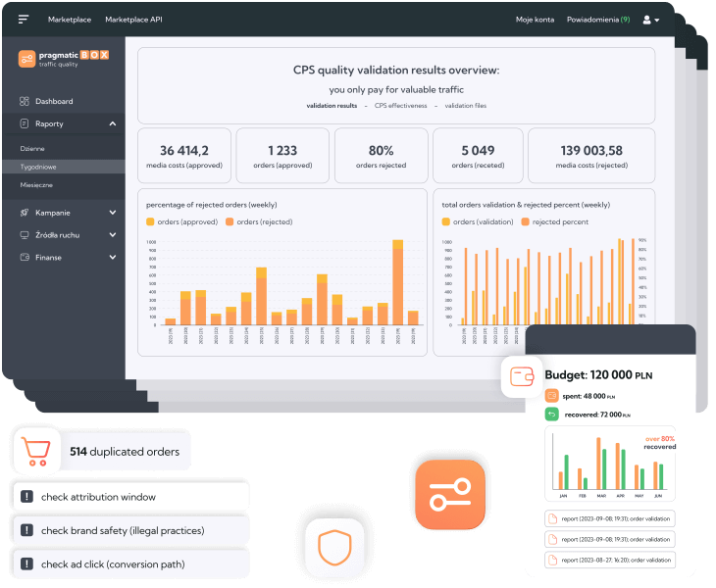Click the pragmatic BOX logo icon
716x588 pixels.
tap(26, 59)
